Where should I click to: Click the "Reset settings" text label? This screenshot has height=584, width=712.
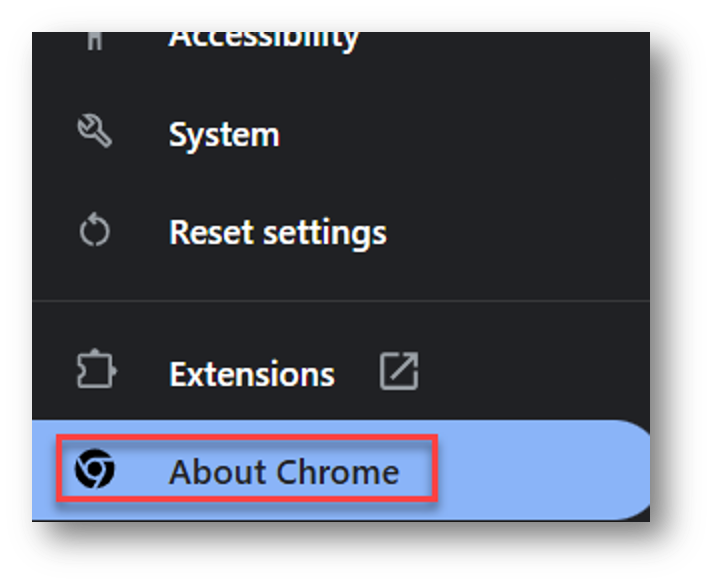(277, 233)
